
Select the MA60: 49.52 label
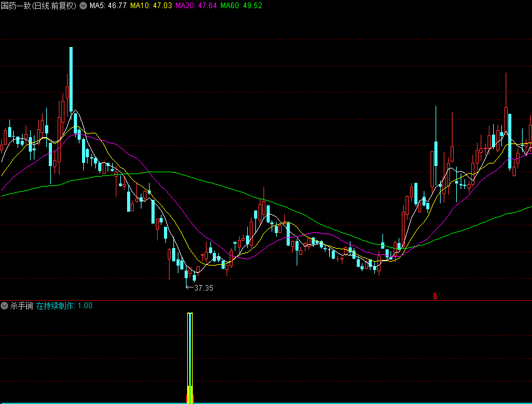pyautogui.click(x=241, y=6)
